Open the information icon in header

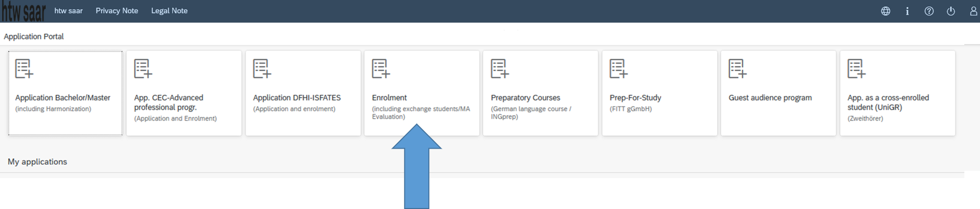pyautogui.click(x=907, y=11)
